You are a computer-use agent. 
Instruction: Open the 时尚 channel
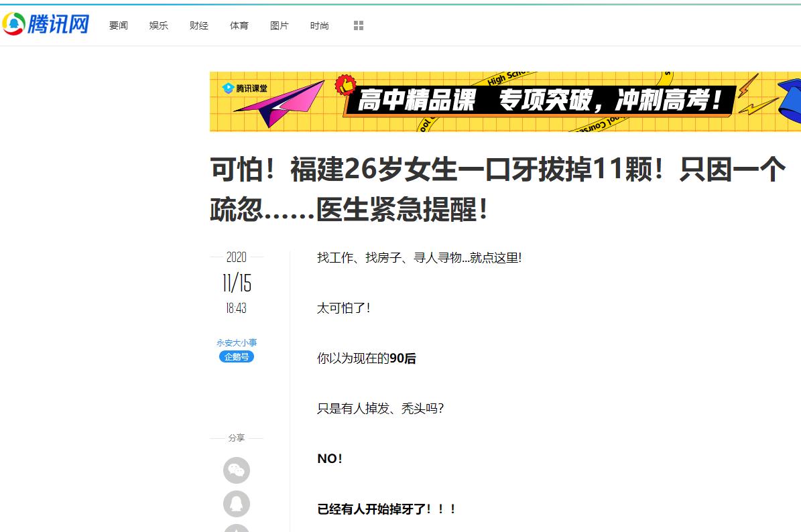(x=319, y=25)
